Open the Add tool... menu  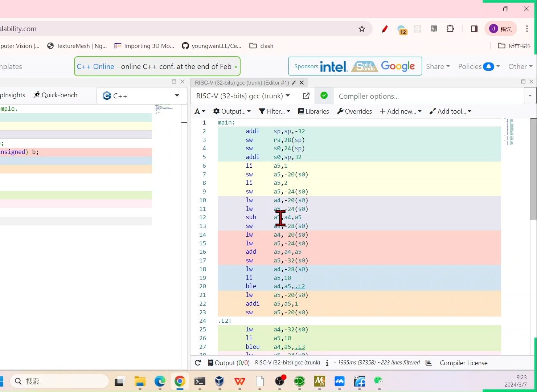coord(450,111)
